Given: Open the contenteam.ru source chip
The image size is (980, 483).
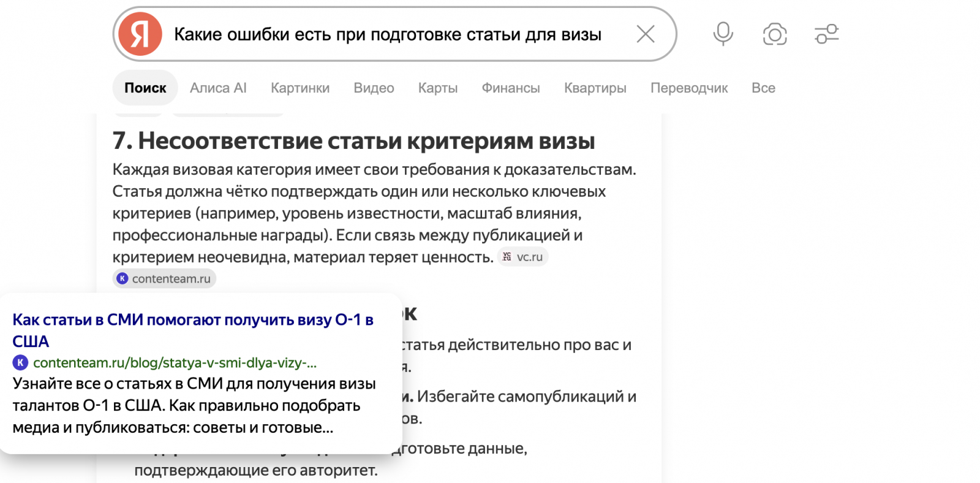Looking at the screenshot, I should 164,278.
